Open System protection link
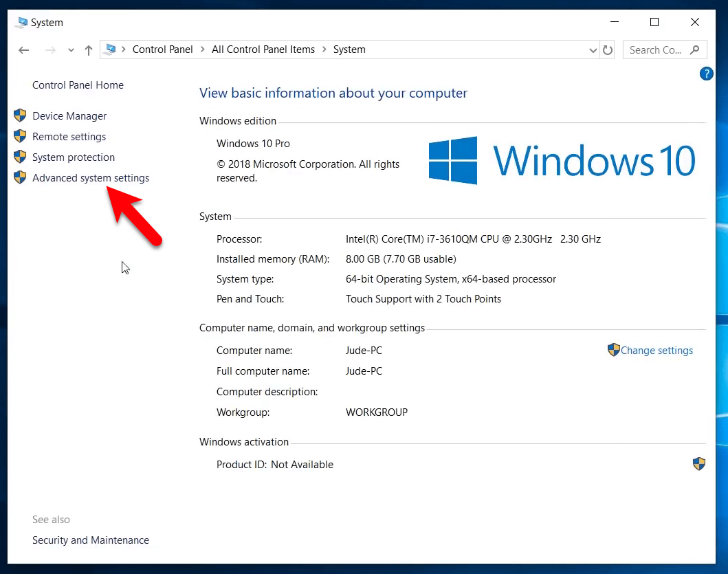 (74, 157)
